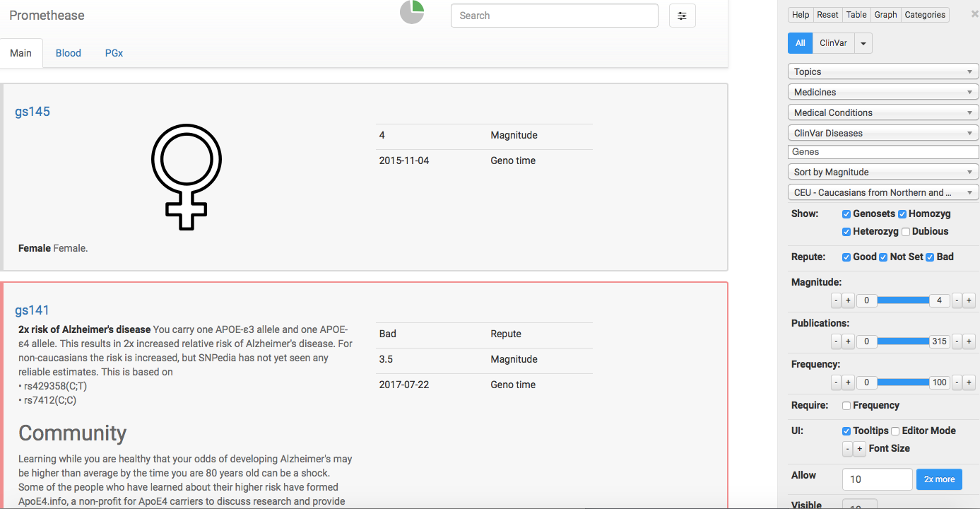This screenshot has height=509, width=980.
Task: Toggle the Good repute checkbox
Action: pos(846,257)
